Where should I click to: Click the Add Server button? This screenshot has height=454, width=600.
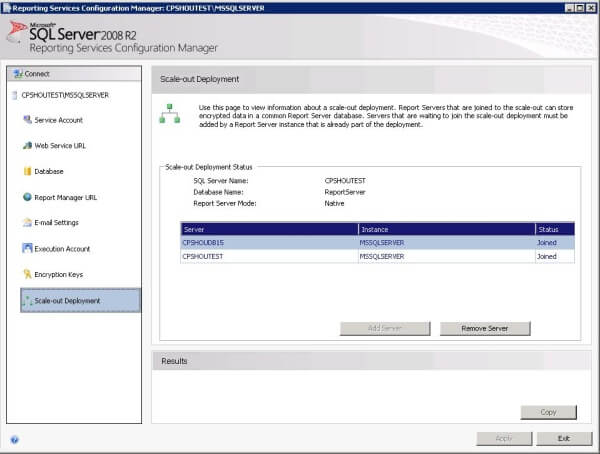[385, 328]
